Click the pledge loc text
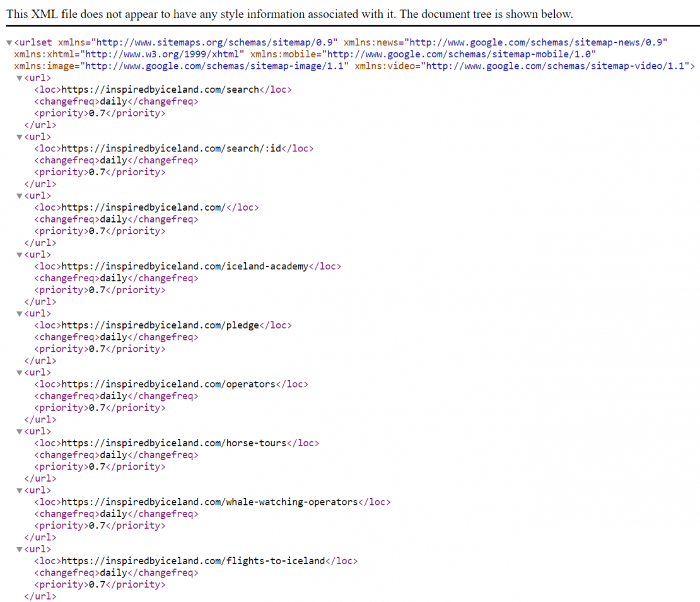Image resolution: width=700 pixels, height=602 pixels. [x=160, y=325]
